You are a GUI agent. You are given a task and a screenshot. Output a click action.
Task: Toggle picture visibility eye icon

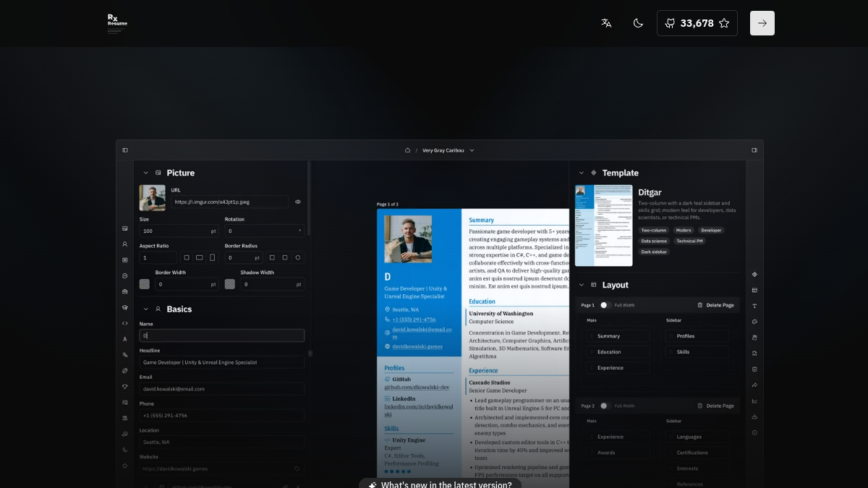[x=298, y=202]
